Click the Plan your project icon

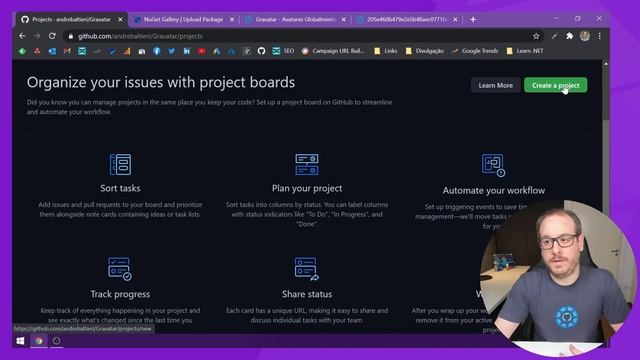(307, 164)
